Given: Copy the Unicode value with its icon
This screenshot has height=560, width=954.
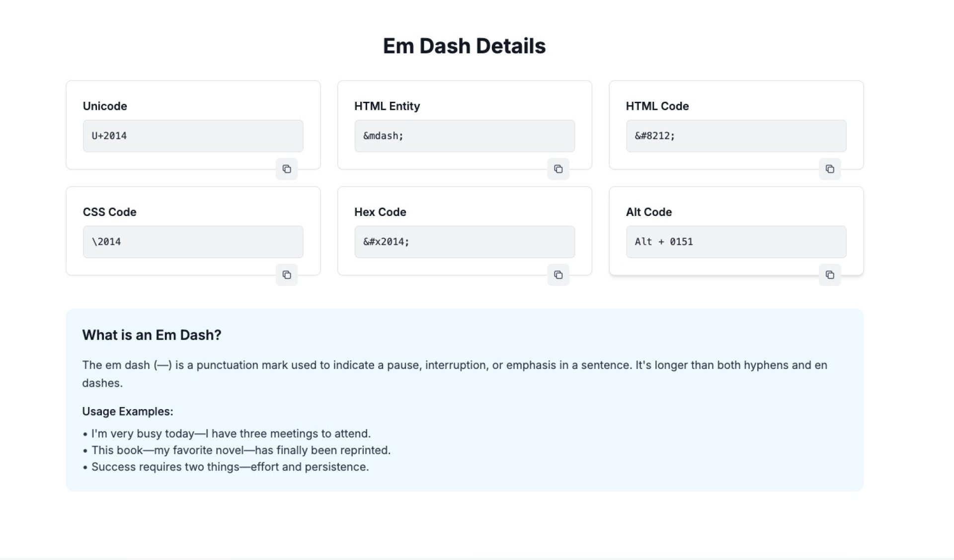Looking at the screenshot, I should click(287, 169).
